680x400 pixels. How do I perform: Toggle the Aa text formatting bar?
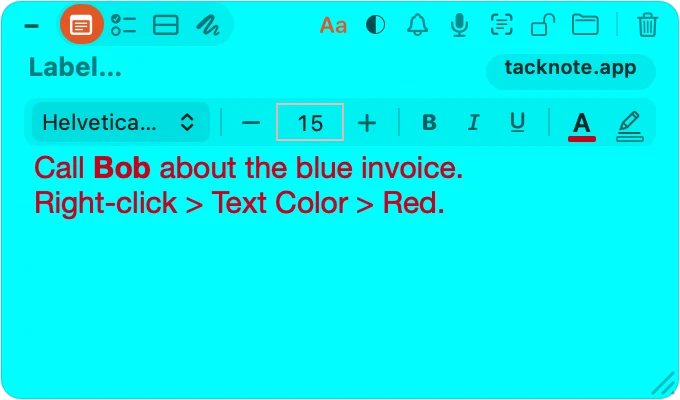coord(333,25)
